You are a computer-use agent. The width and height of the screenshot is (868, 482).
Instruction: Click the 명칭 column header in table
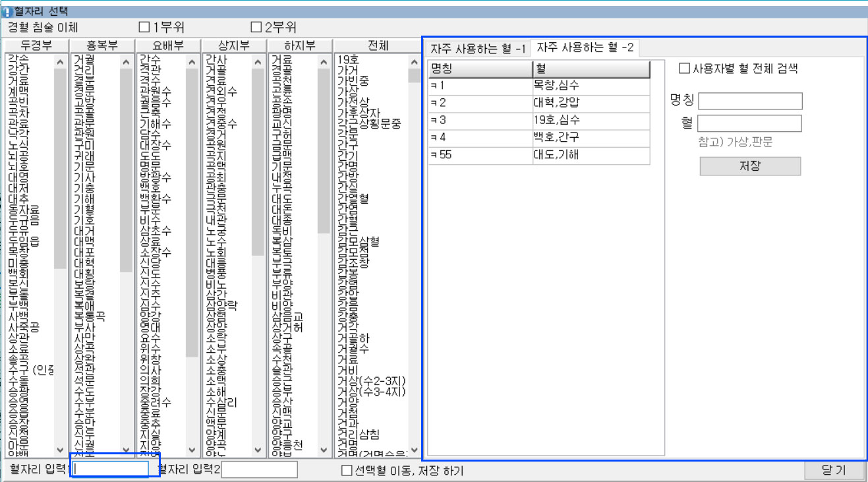[x=480, y=69]
